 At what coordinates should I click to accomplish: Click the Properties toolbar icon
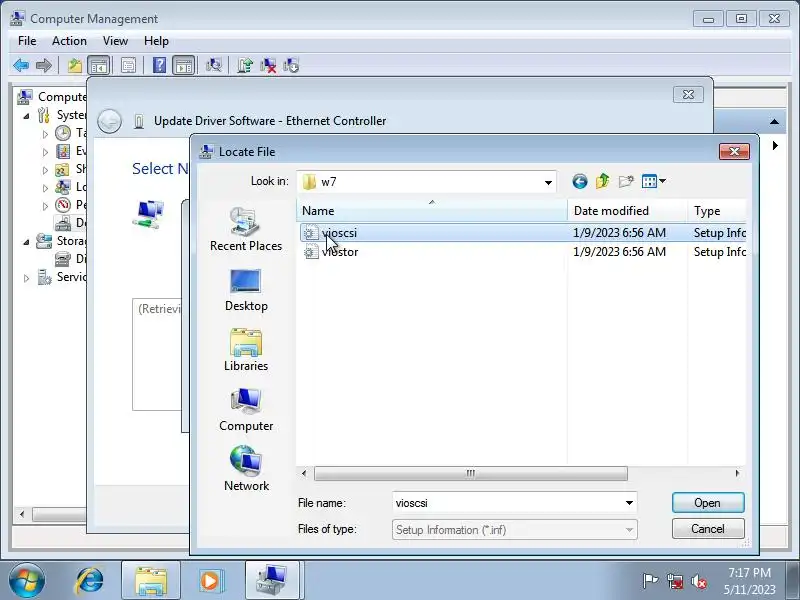(x=128, y=65)
